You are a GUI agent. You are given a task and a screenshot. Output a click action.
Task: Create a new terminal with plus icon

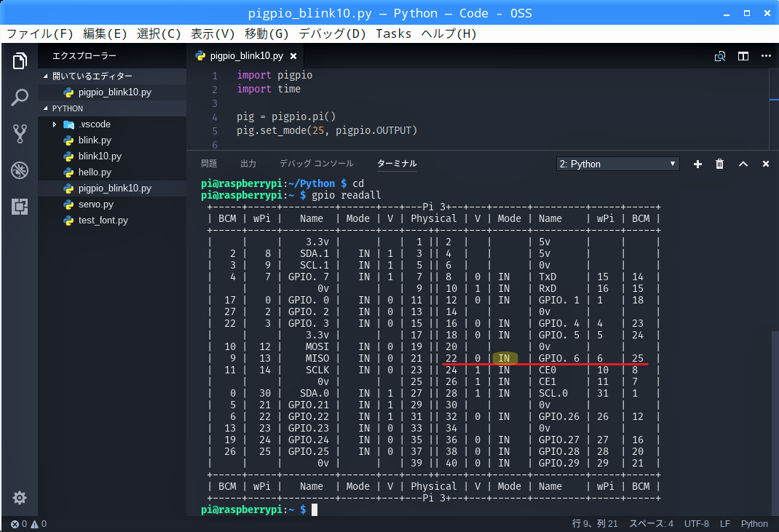pos(697,164)
